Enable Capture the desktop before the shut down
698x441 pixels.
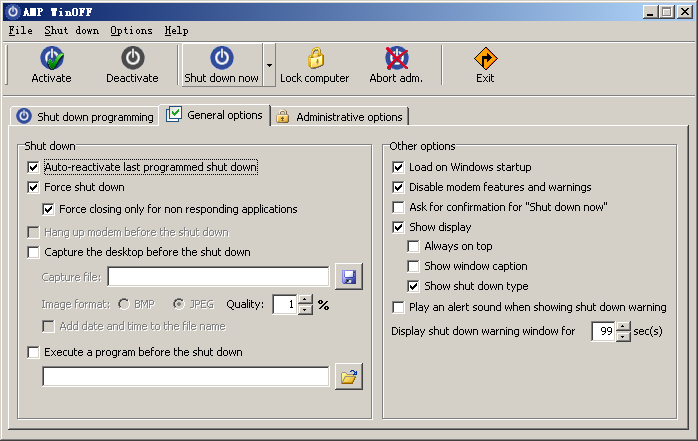(x=33, y=252)
